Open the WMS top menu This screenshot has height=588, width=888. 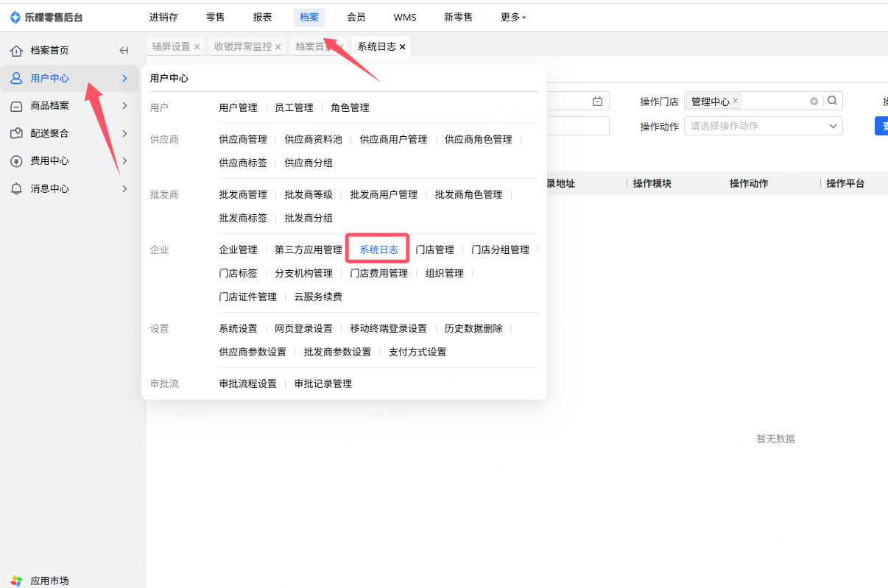(x=405, y=17)
